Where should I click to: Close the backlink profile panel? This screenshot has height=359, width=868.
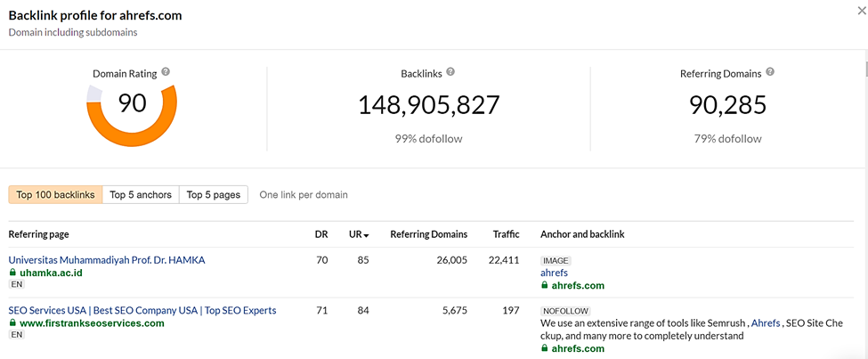(x=862, y=11)
